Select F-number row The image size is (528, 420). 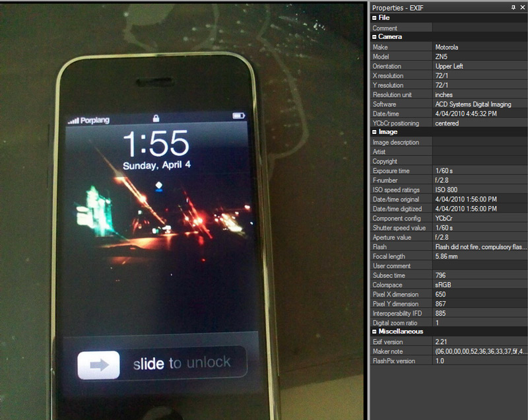point(449,180)
